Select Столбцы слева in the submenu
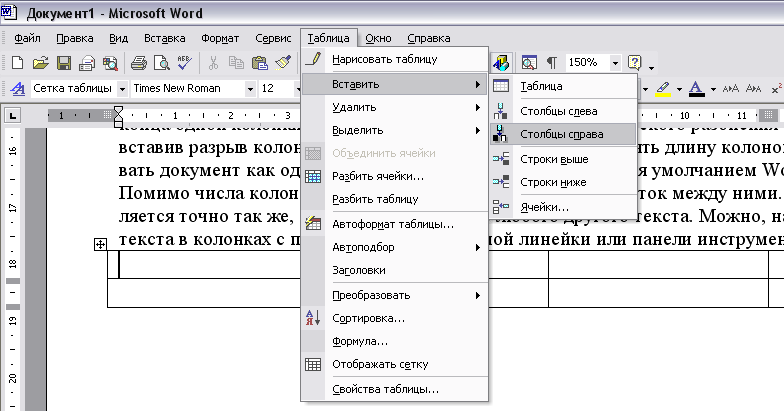This screenshot has height=411, width=784. (x=564, y=112)
